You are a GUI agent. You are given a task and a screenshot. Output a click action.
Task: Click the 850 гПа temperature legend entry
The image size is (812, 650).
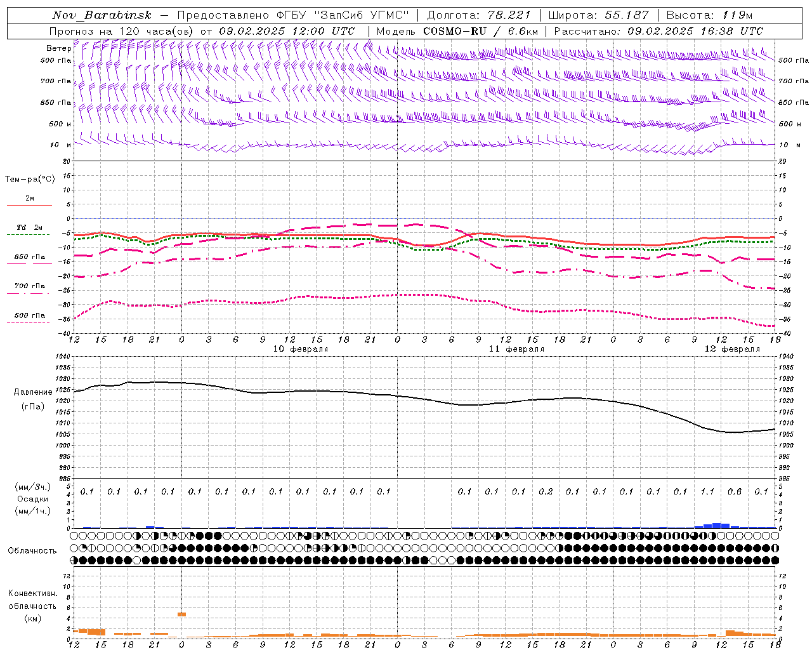click(x=30, y=257)
